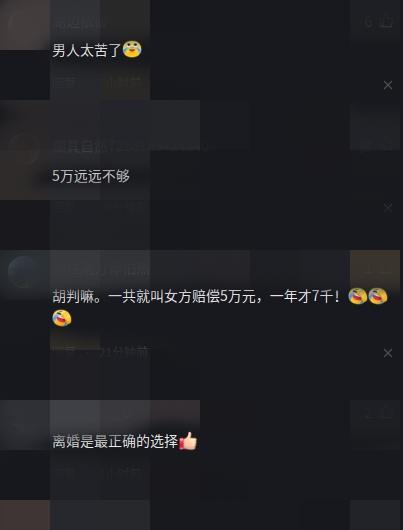Image resolution: width=403 pixels, height=530 pixels.
Task: Open the blurred username above "5万远远不够"
Action: pyautogui.click(x=127, y=147)
